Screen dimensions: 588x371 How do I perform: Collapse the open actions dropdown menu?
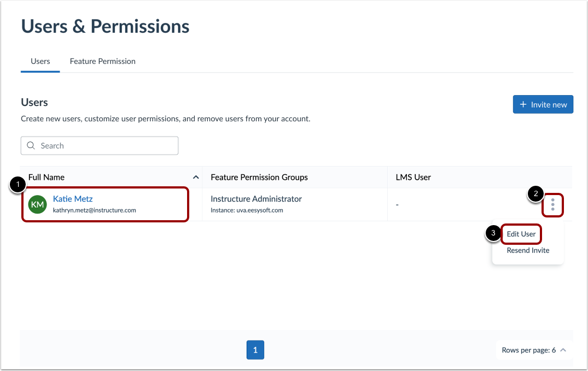tap(552, 205)
